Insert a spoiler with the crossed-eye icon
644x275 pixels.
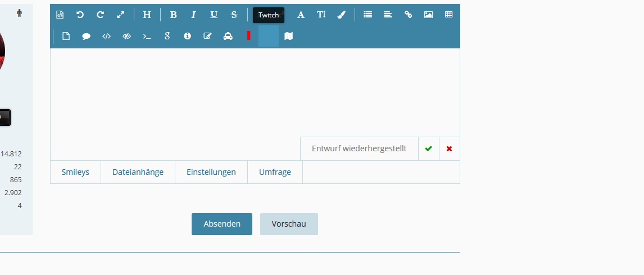tap(126, 36)
